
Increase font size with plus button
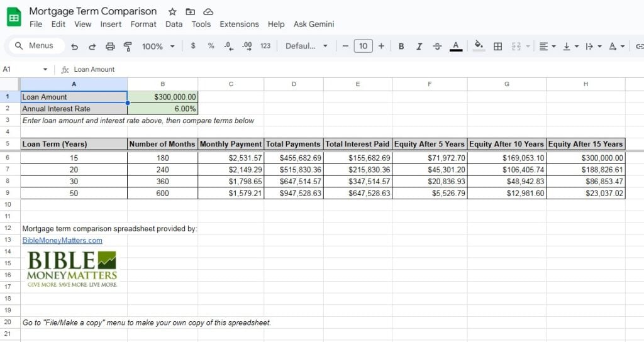[x=381, y=47]
